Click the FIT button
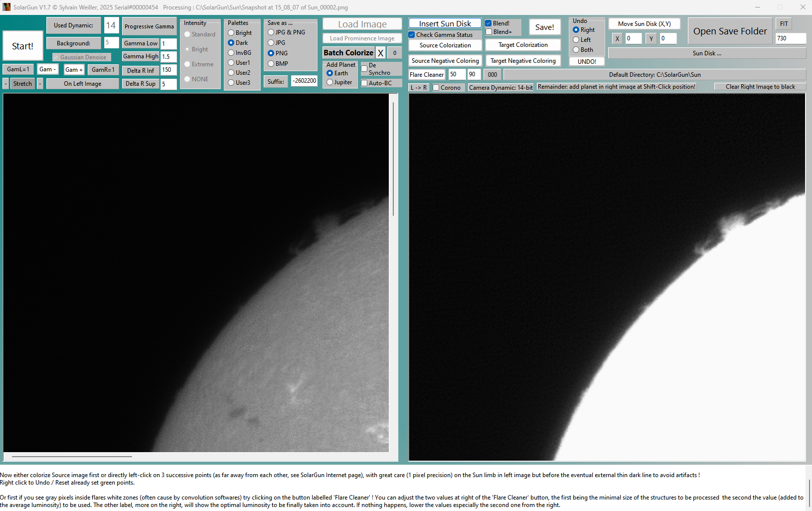812x511 pixels. click(784, 24)
